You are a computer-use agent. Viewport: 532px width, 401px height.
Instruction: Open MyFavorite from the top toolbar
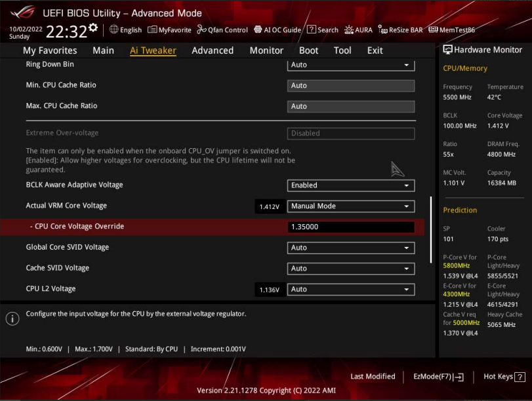tap(169, 30)
